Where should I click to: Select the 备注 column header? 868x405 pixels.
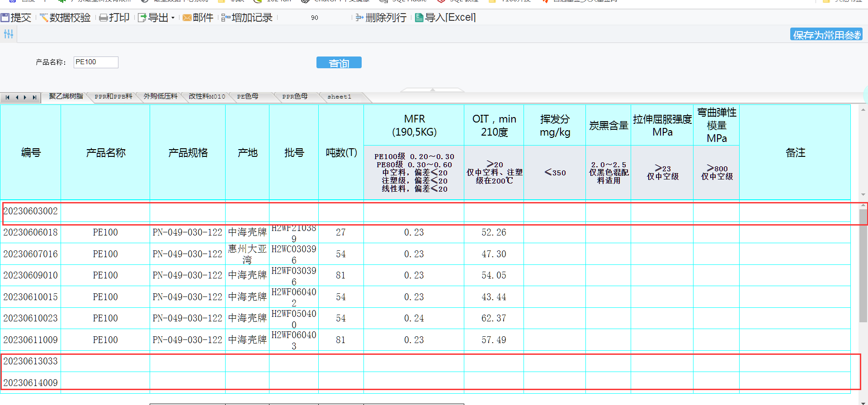point(795,153)
